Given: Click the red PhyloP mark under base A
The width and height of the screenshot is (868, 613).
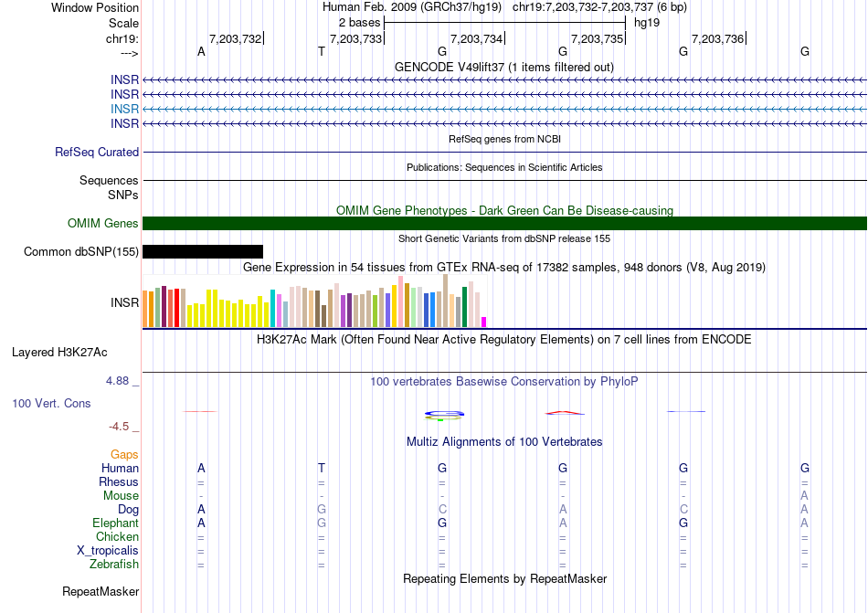Looking at the screenshot, I should [x=200, y=411].
